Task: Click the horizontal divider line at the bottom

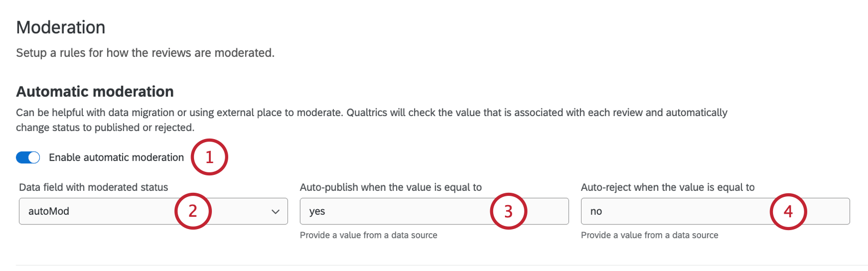Action: (434, 265)
